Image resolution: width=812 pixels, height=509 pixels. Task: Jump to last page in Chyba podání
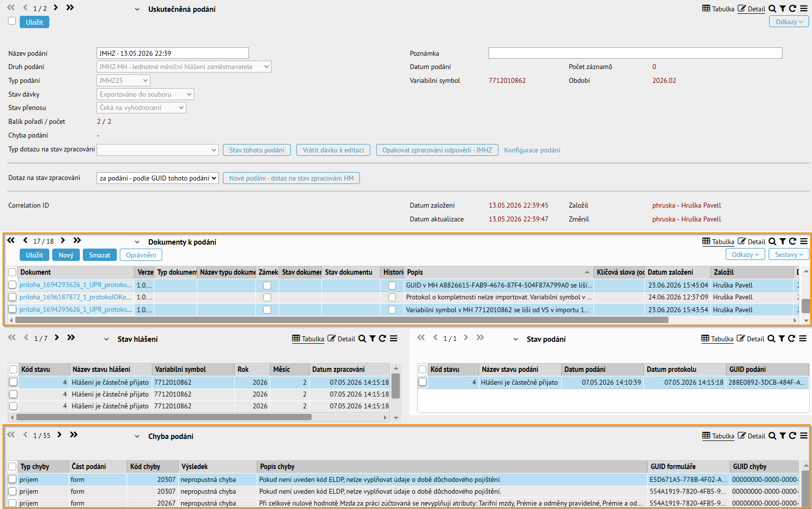point(73,435)
